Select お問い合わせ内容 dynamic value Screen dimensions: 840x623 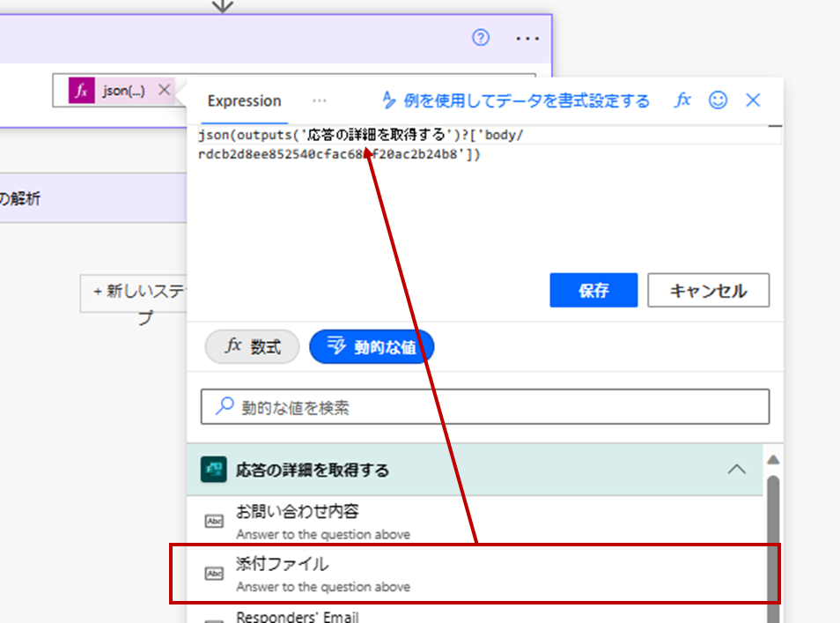tap(475, 521)
